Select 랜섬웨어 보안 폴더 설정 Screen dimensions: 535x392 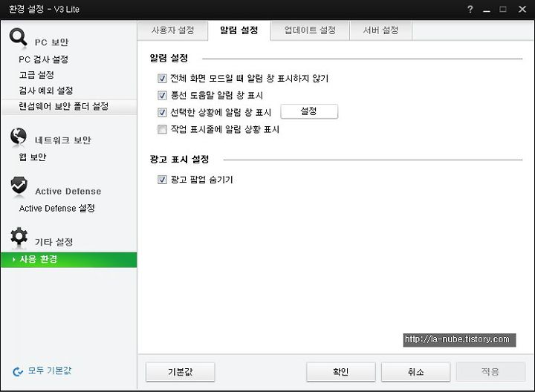tap(68, 106)
